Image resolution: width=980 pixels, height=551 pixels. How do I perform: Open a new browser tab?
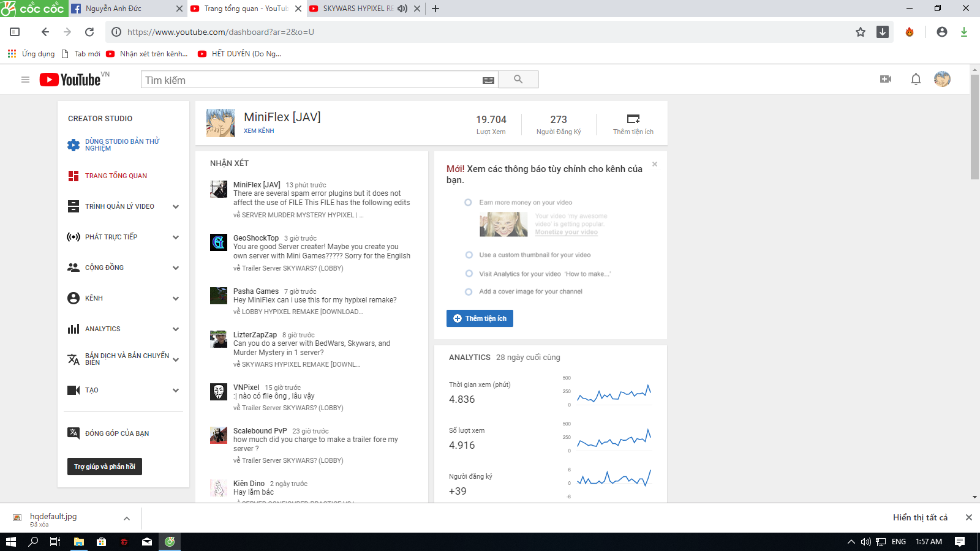point(435,9)
